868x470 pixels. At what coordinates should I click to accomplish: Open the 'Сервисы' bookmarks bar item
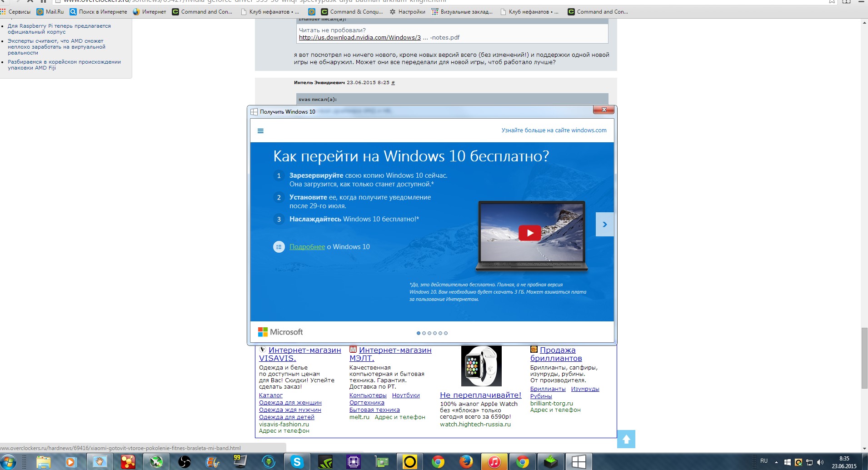pyautogui.click(x=16, y=12)
